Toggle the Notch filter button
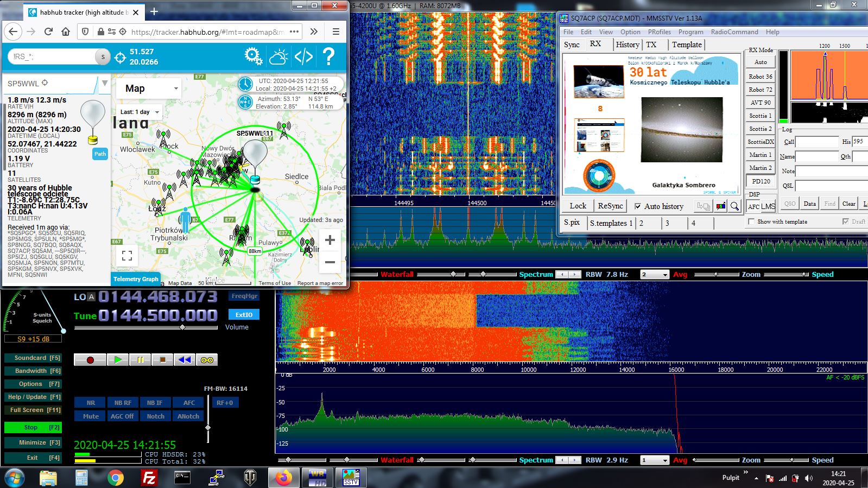 pos(155,416)
